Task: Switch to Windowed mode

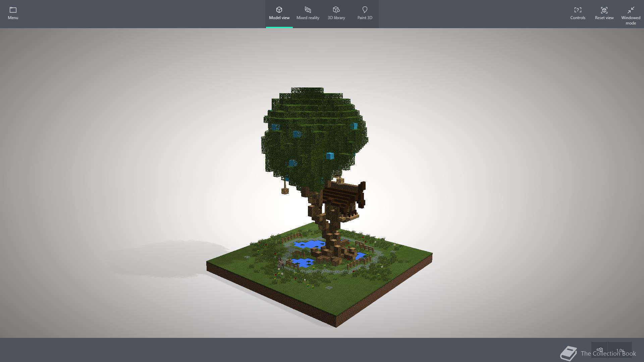Action: point(631,15)
